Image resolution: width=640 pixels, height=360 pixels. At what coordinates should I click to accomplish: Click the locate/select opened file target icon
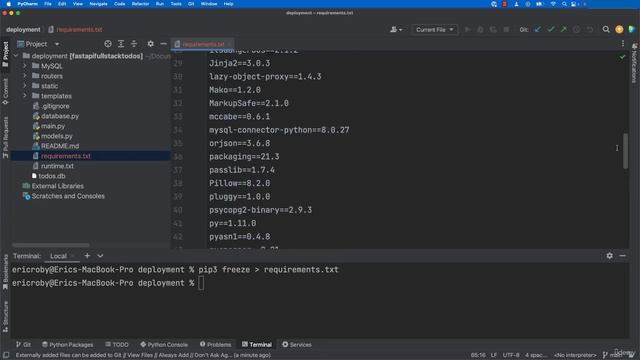coord(108,44)
